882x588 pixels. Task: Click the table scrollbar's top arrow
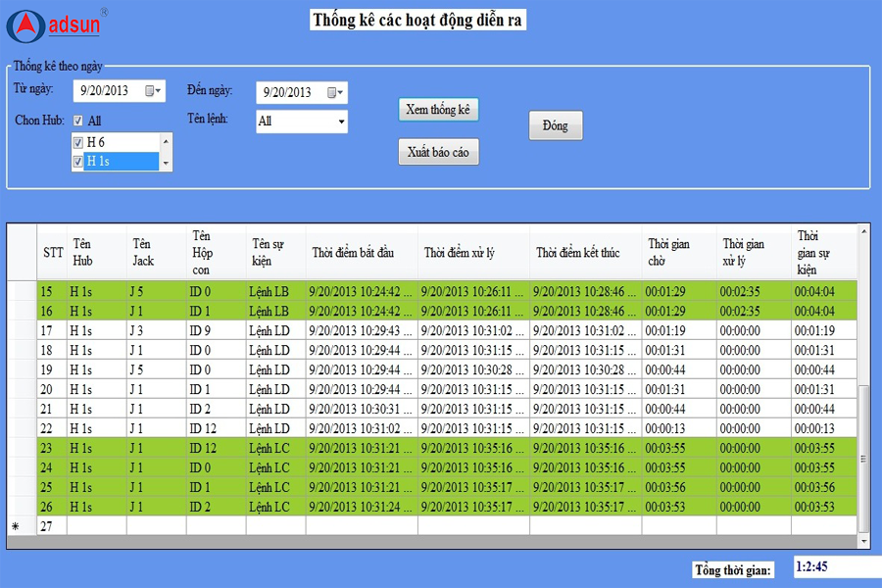[863, 232]
